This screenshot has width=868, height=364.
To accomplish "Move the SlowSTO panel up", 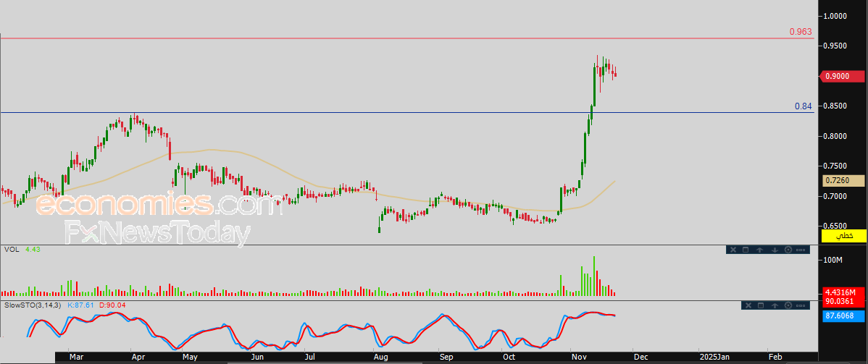I will 775,305.
